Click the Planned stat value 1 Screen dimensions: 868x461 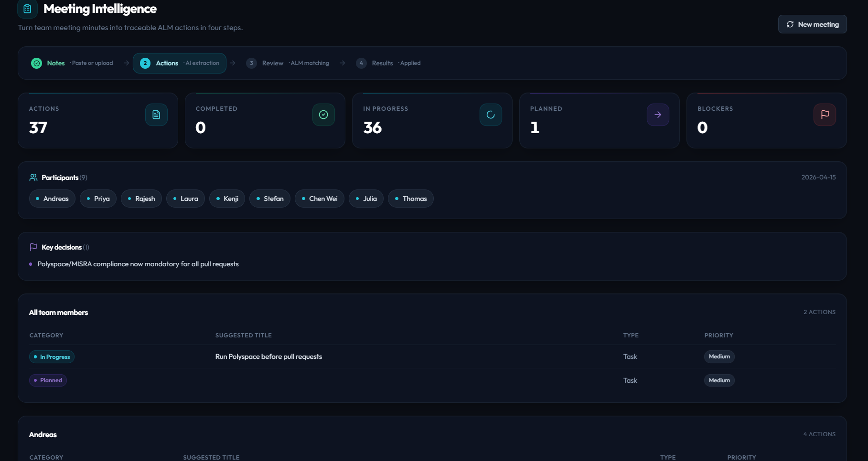(x=535, y=127)
